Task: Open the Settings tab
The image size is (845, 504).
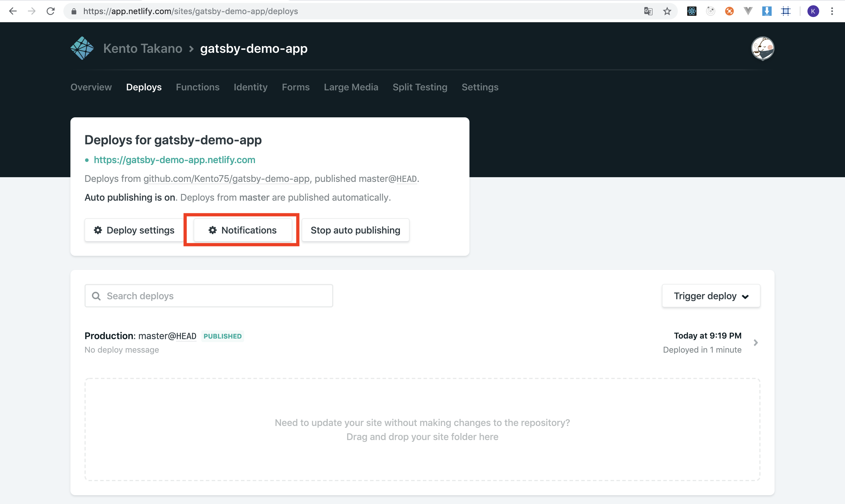Action: (479, 87)
